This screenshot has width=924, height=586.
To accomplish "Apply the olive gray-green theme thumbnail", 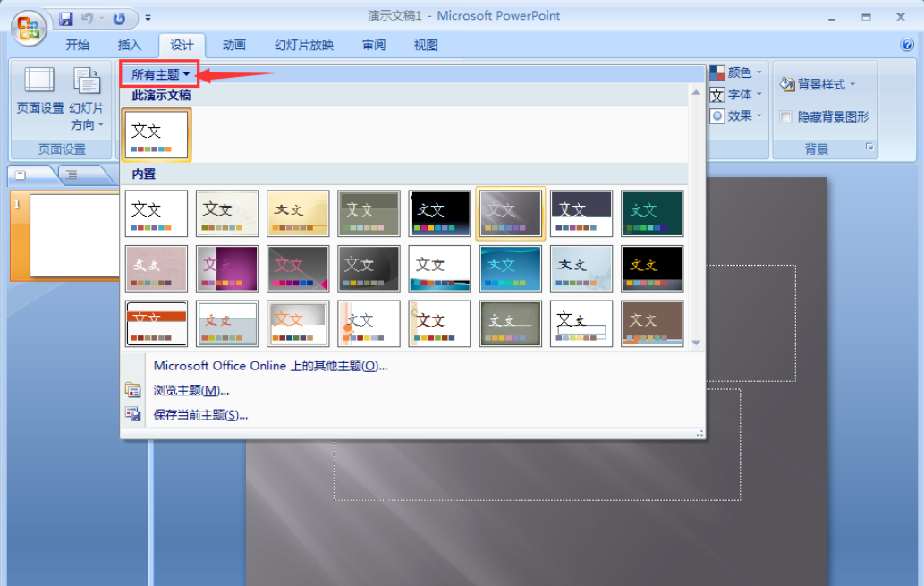I will (x=369, y=213).
